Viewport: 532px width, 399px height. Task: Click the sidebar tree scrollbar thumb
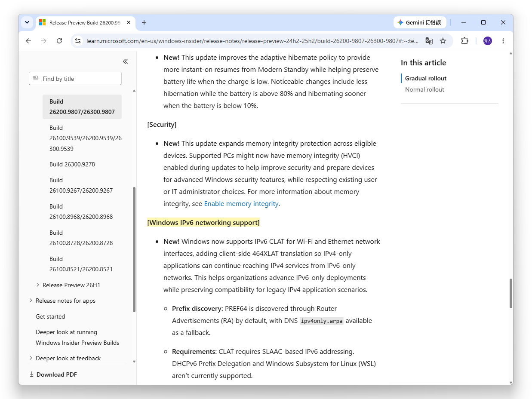point(134,249)
